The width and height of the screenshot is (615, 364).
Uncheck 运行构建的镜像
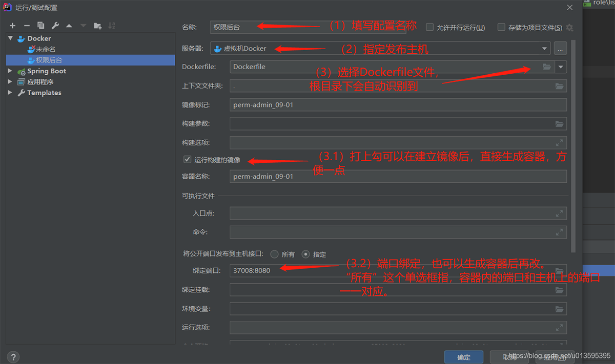coord(188,159)
